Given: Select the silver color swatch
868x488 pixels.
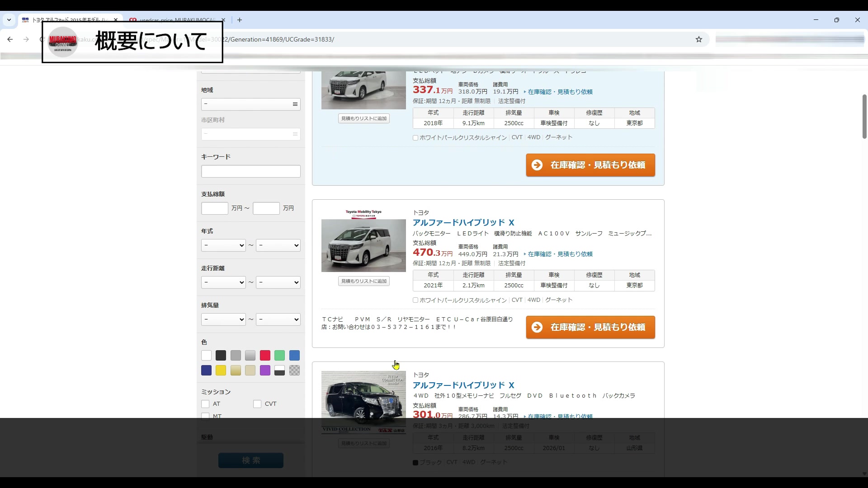Looking at the screenshot, I should (250, 356).
